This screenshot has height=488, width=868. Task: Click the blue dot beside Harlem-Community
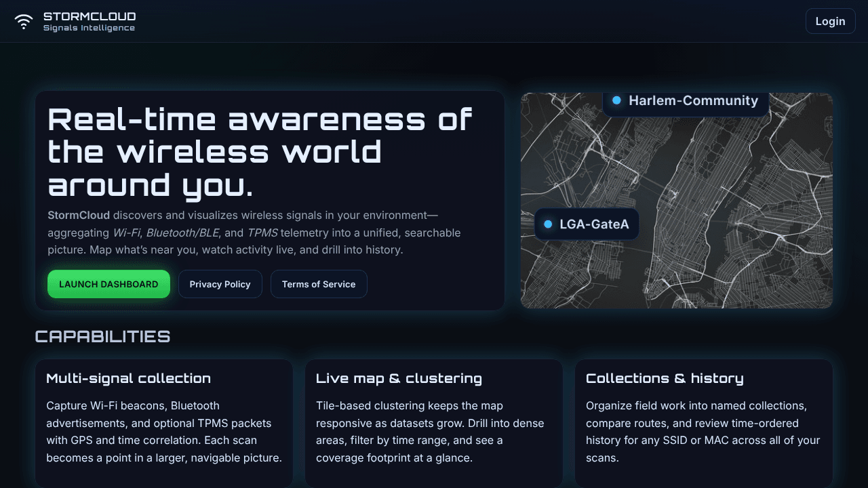(616, 100)
